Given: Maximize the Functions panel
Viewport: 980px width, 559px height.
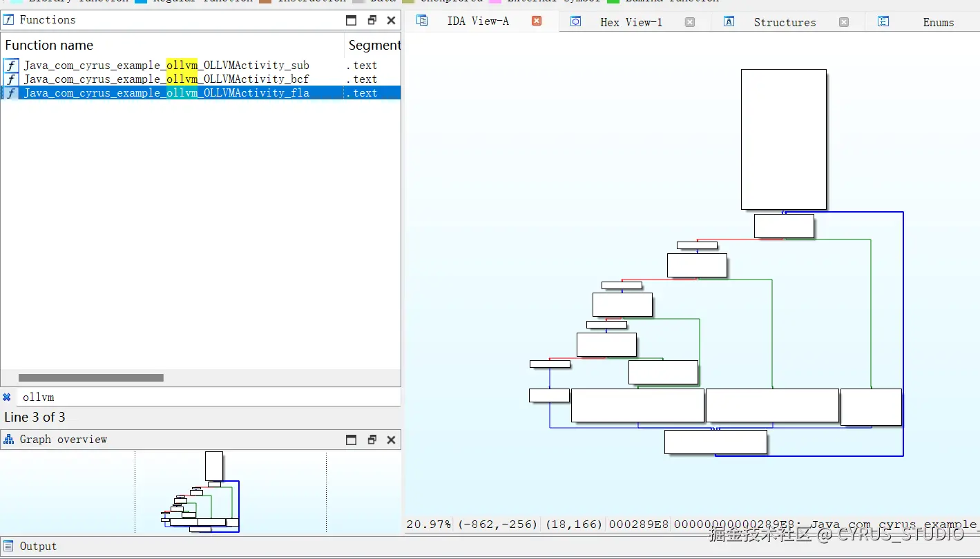Looking at the screenshot, I should (x=352, y=20).
